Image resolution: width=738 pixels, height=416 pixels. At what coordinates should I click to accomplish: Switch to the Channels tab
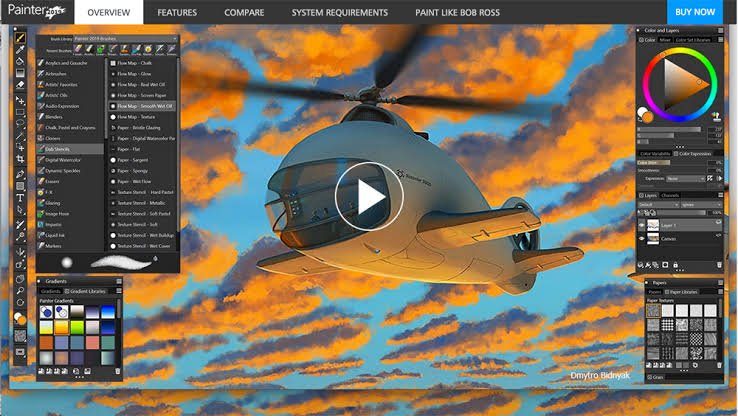pos(670,195)
